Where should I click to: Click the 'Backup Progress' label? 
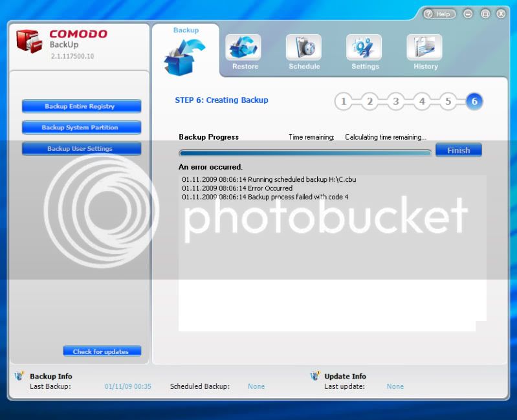[209, 137]
